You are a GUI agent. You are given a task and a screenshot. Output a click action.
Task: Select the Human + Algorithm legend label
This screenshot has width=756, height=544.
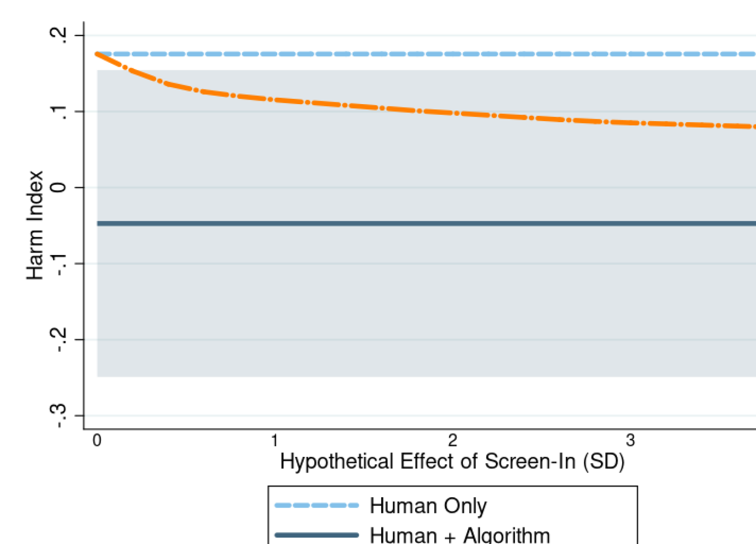point(459,535)
